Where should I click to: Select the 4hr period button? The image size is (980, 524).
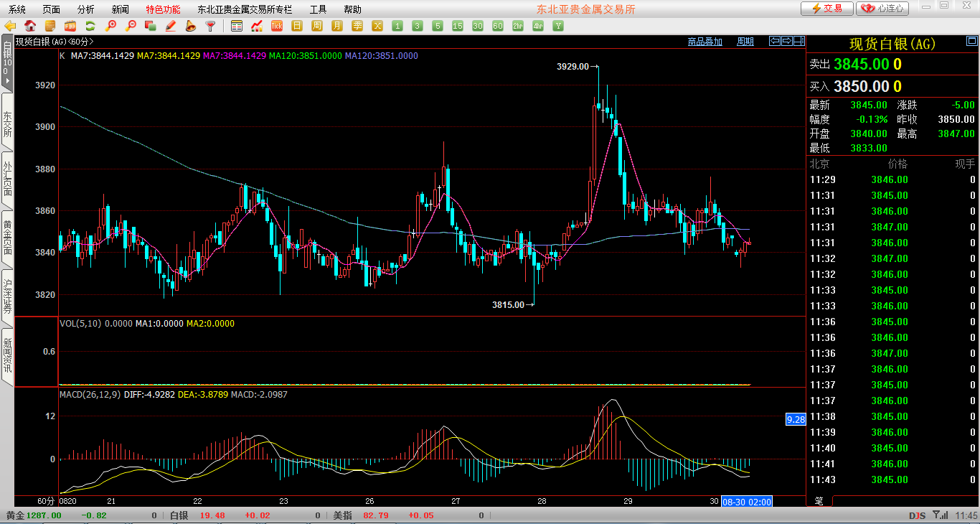537,26
